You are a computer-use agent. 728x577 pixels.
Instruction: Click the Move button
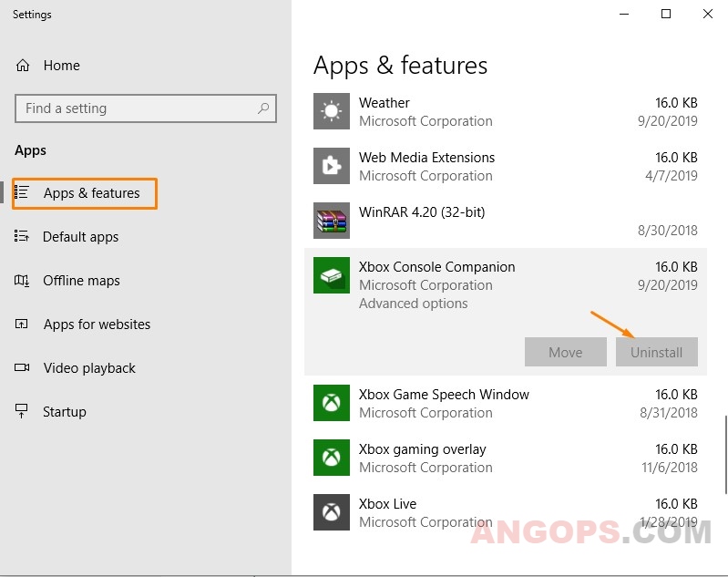pyautogui.click(x=566, y=352)
